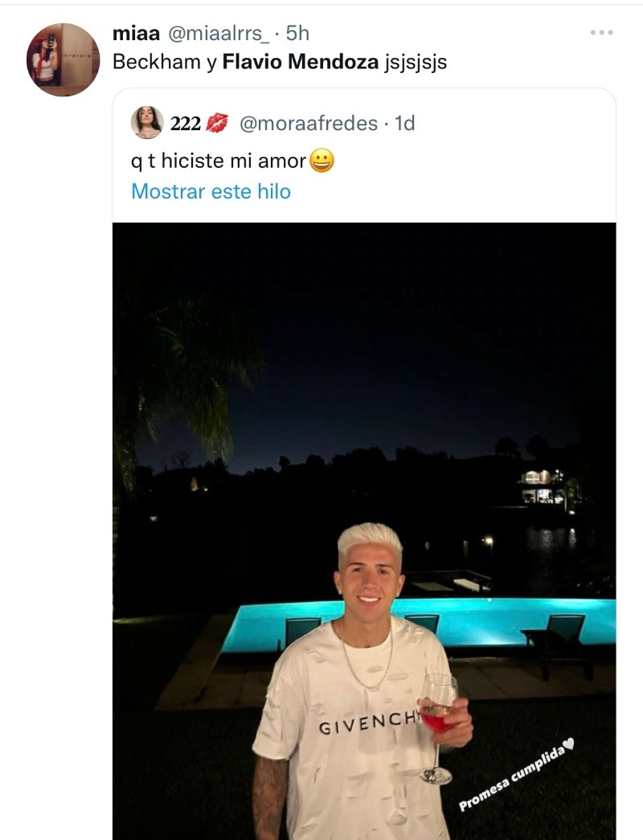Click the Mostrar este hilo link
Screen dimensions: 643x840
211,191
